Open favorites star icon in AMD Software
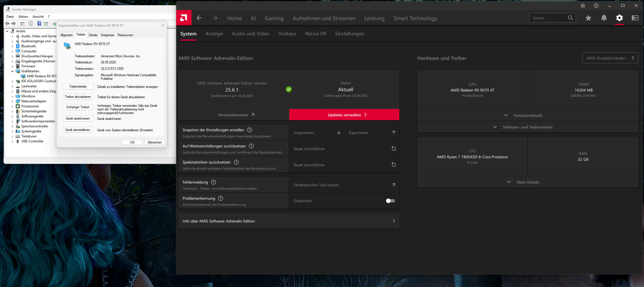 [x=588, y=18]
